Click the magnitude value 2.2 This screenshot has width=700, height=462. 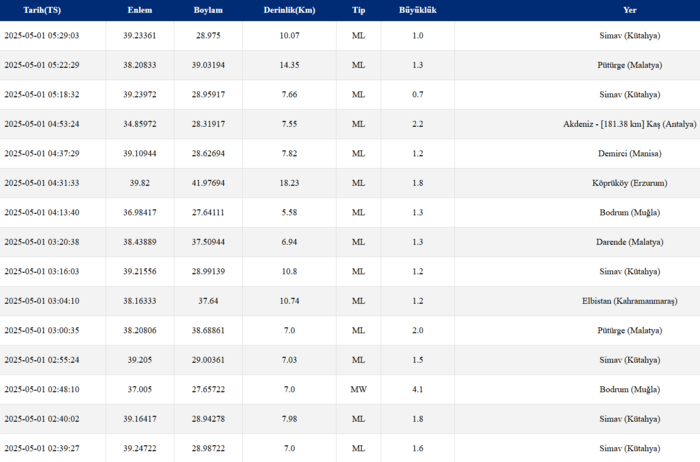point(418,124)
